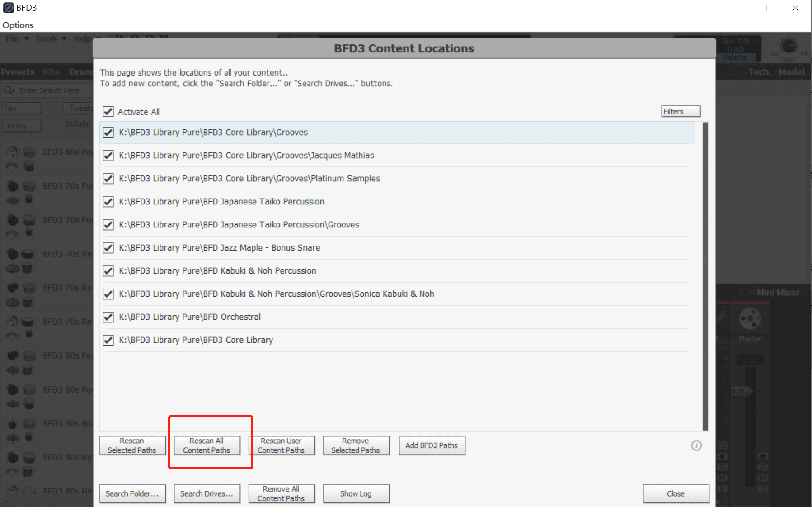Click the Tweaks button in the browser
Viewport: 812px width, 507px height.
pyautogui.click(x=78, y=108)
